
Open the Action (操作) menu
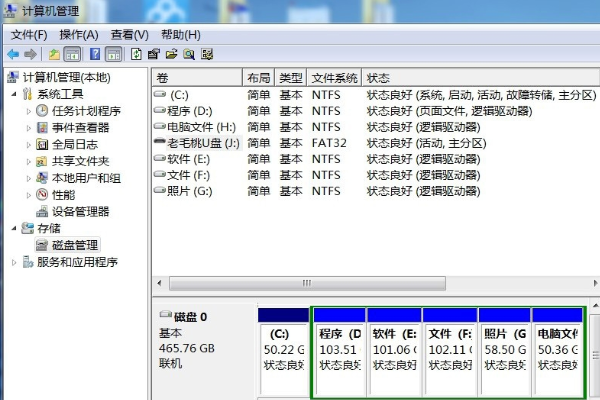[79, 35]
